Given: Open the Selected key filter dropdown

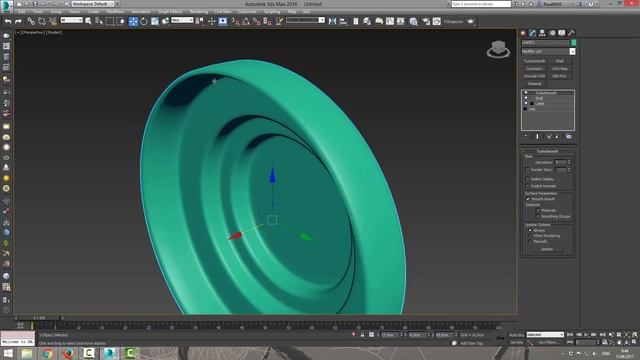Looking at the screenshot, I should [545, 335].
